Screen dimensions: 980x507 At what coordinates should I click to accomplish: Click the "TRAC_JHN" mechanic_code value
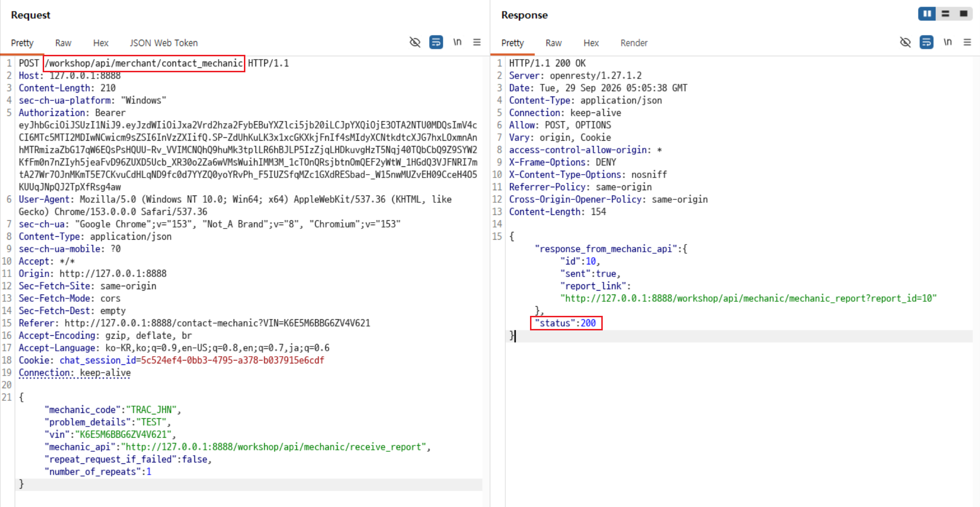coord(151,410)
